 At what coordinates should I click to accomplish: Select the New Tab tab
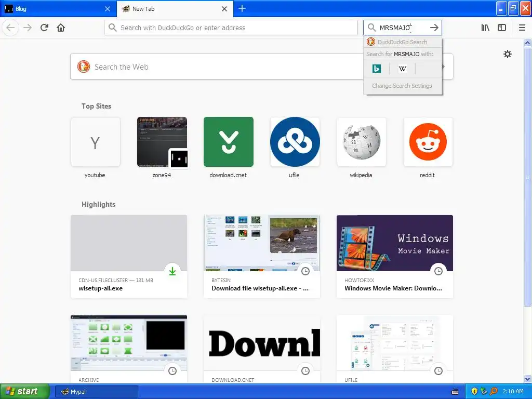pos(175,9)
